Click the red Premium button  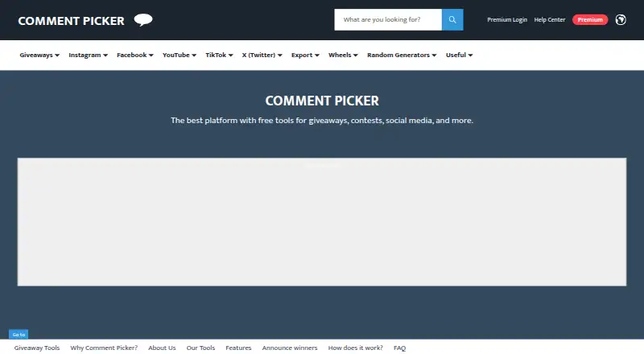click(590, 20)
